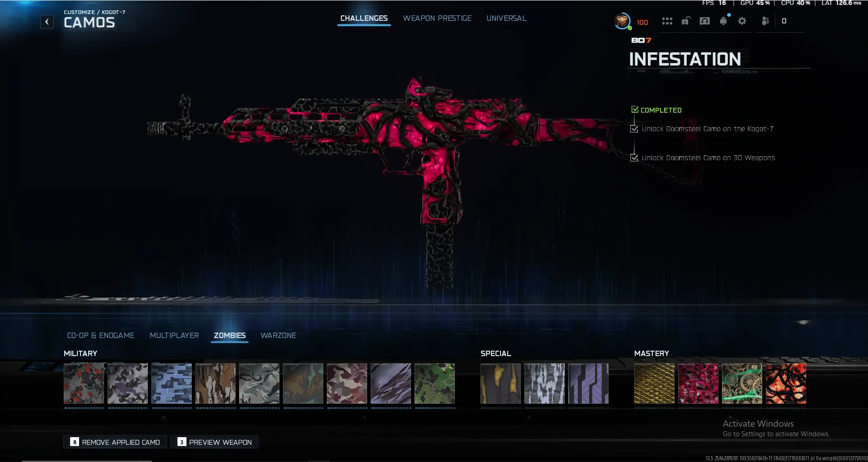Viewport: 868px width, 462px height.
Task: Select the Co-Op & Endgame category
Action: coord(101,335)
